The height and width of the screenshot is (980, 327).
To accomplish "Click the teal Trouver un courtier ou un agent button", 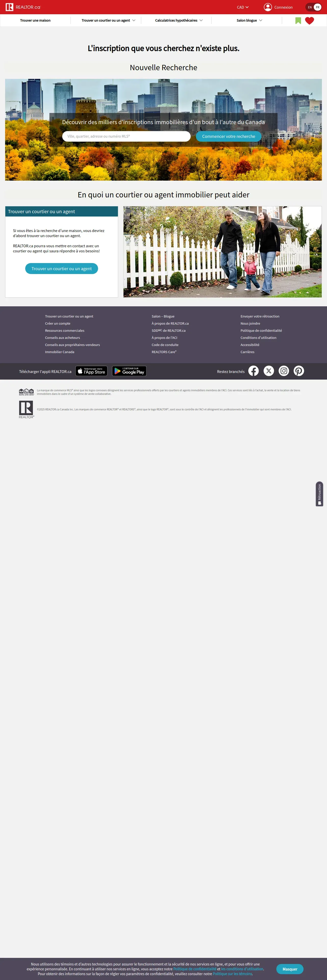I will [x=62, y=269].
